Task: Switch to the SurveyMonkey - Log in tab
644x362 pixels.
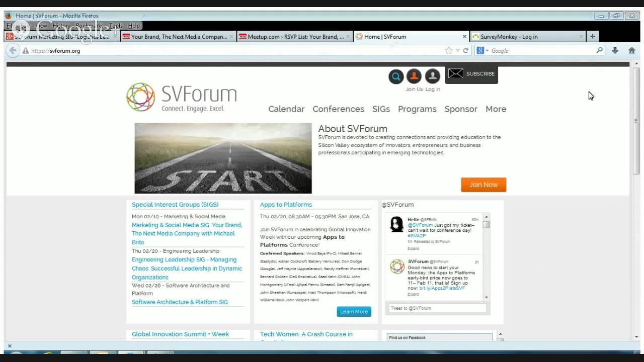Action: click(527, 36)
